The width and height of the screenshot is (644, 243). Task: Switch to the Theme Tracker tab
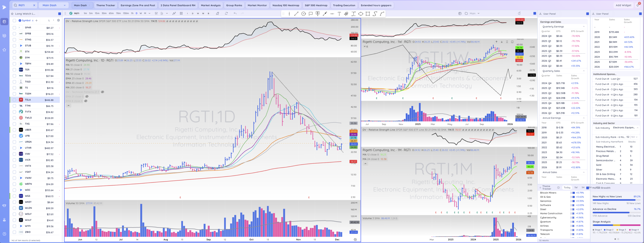(x=105, y=5)
